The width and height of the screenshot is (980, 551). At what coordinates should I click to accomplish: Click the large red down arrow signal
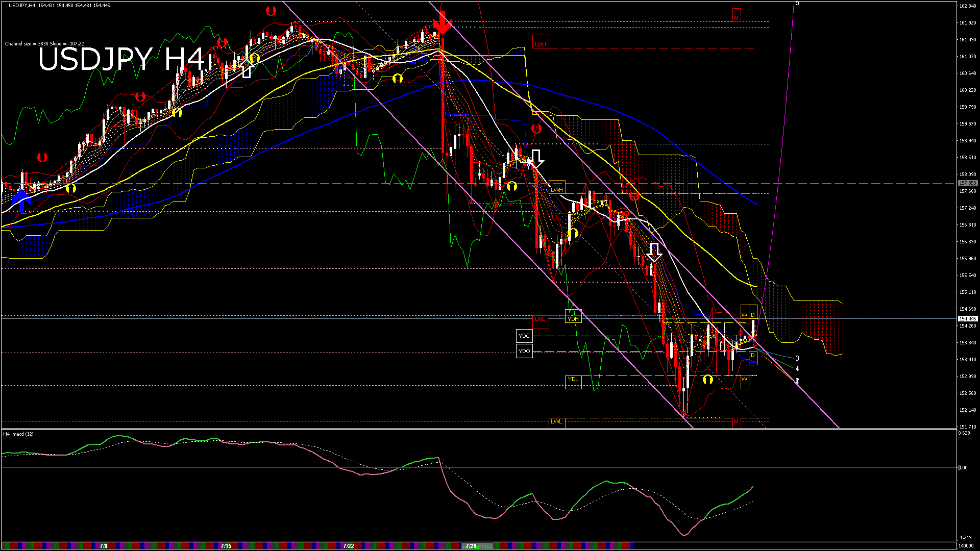tap(442, 23)
